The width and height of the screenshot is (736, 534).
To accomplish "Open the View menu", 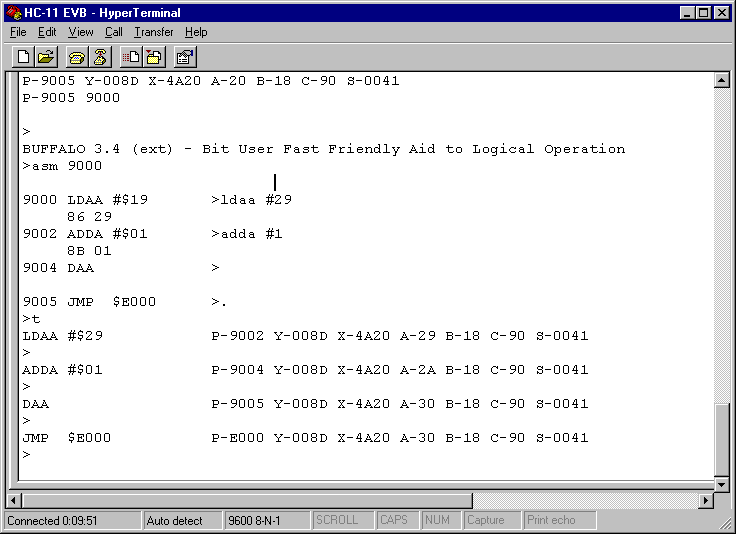I will tap(80, 32).
